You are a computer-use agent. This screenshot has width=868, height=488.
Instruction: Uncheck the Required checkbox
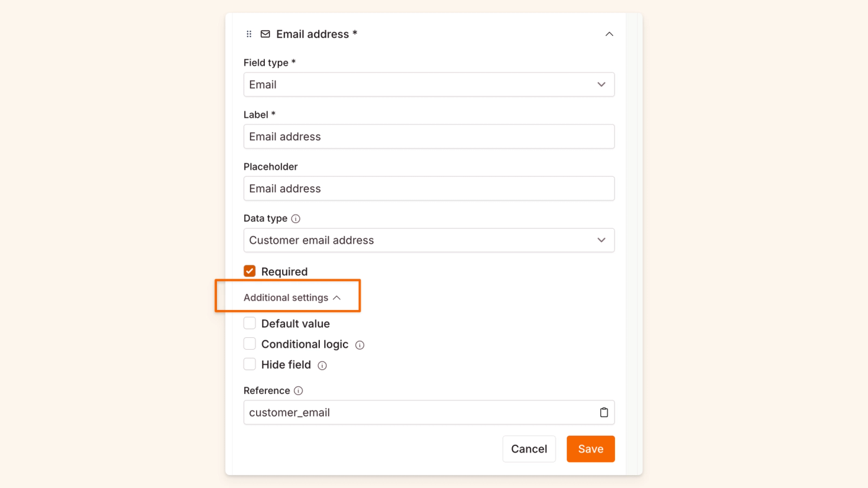tap(249, 271)
